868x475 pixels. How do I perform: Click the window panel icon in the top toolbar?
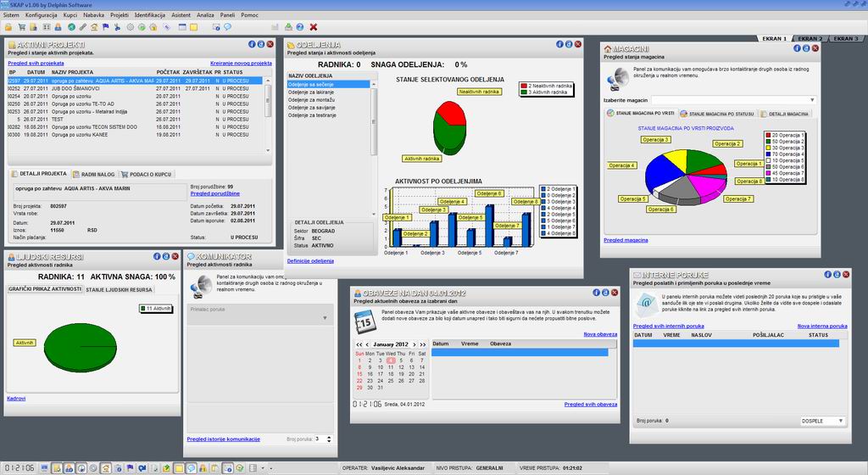click(182, 26)
